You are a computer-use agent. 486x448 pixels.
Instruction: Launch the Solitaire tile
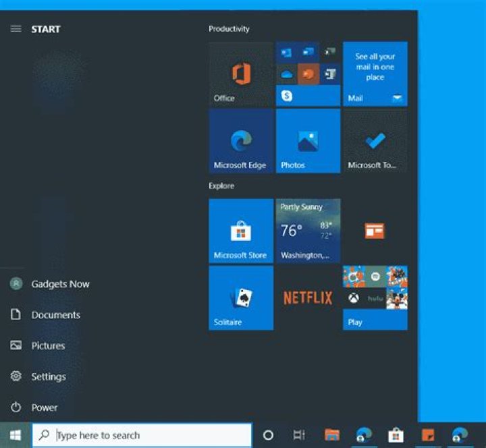(241, 298)
